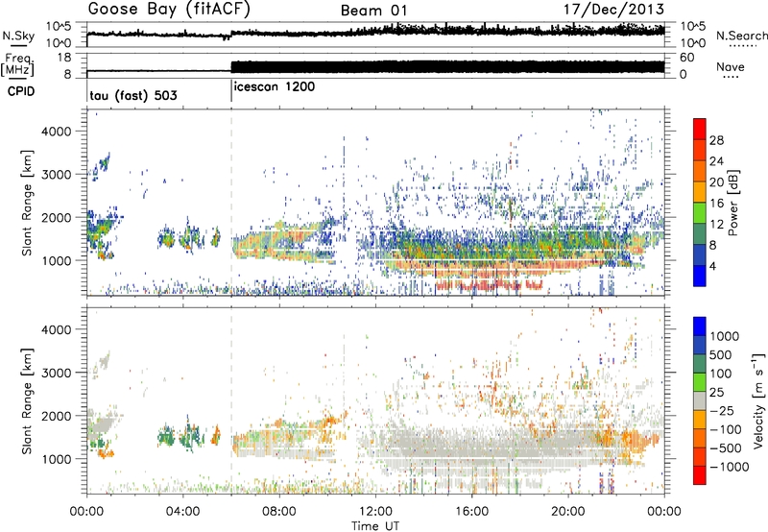Select the "Freq. [MHz]" axis label
Viewport: 768px width, 532px height.
pos(17,65)
